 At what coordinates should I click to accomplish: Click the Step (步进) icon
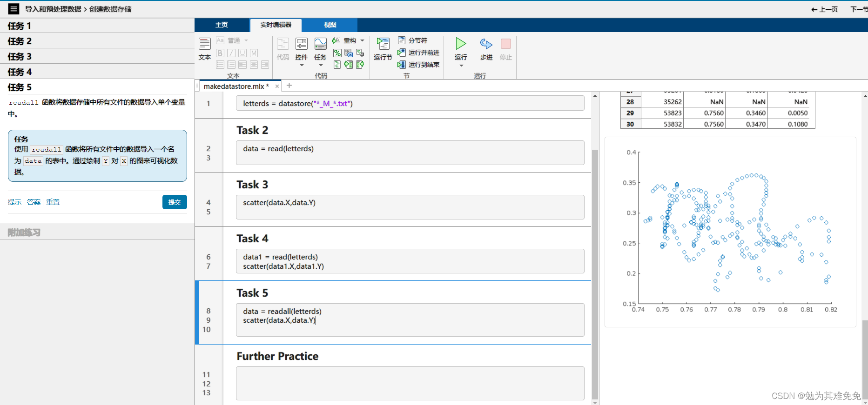click(x=486, y=44)
